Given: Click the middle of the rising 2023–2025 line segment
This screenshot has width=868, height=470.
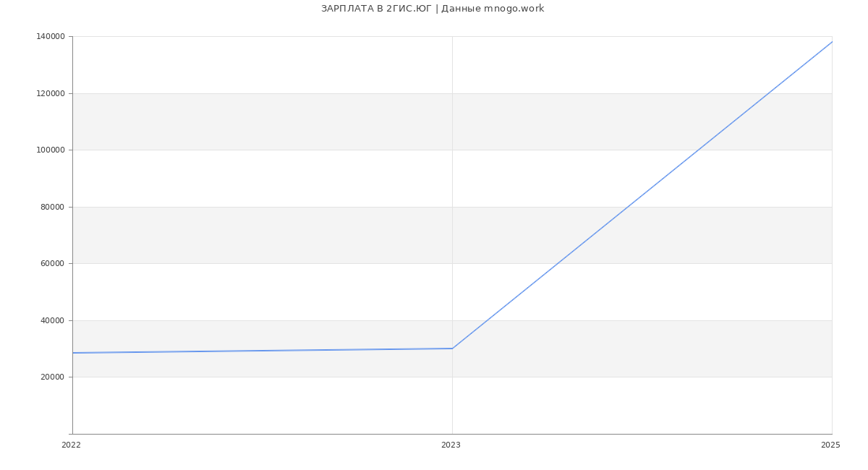Looking at the screenshot, I should coord(642,195).
